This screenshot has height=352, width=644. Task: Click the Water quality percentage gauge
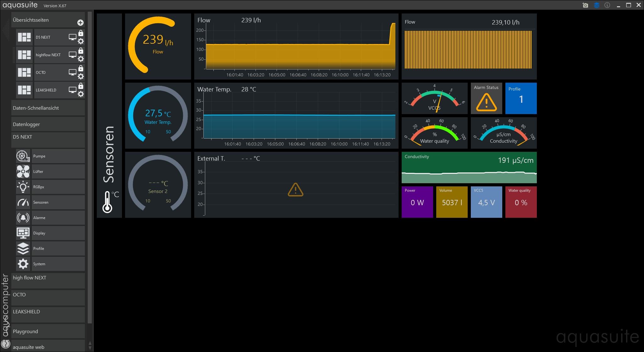(x=434, y=133)
